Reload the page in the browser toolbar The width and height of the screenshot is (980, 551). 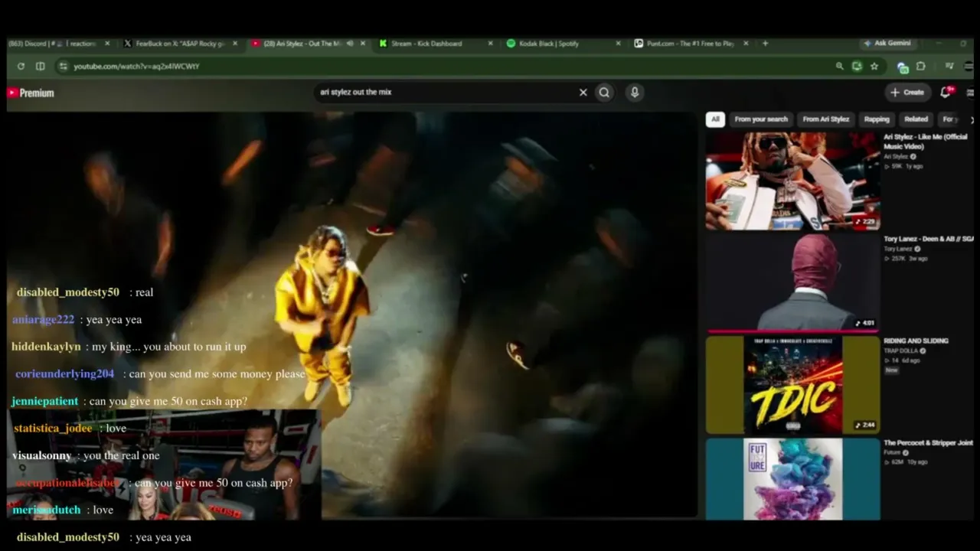coord(21,67)
